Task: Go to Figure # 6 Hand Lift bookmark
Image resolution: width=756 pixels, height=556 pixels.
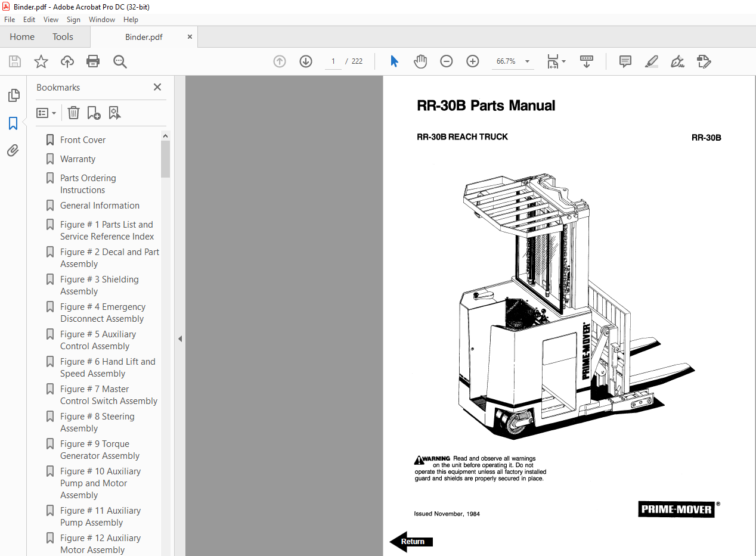Action: tap(107, 368)
